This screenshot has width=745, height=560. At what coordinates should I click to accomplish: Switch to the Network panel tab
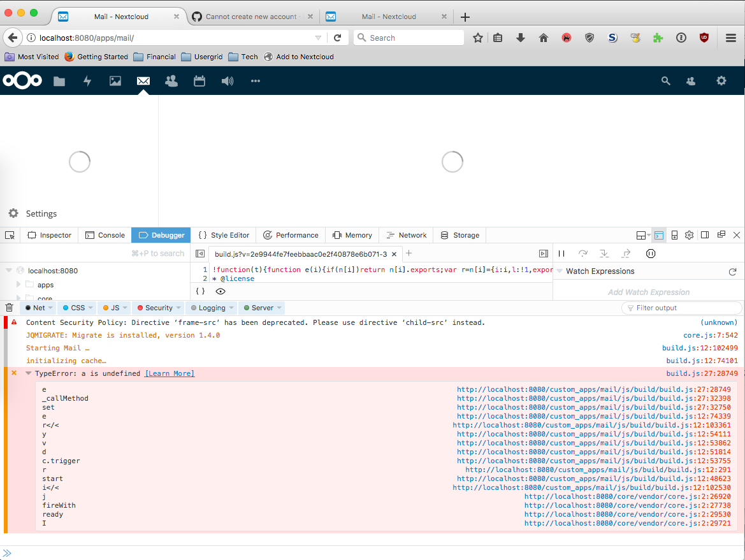pos(406,235)
